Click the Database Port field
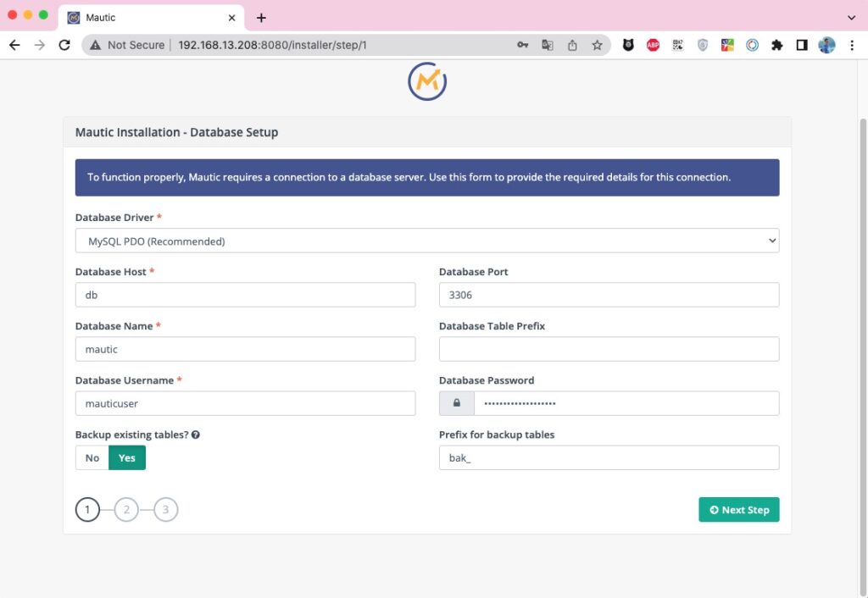 609,295
